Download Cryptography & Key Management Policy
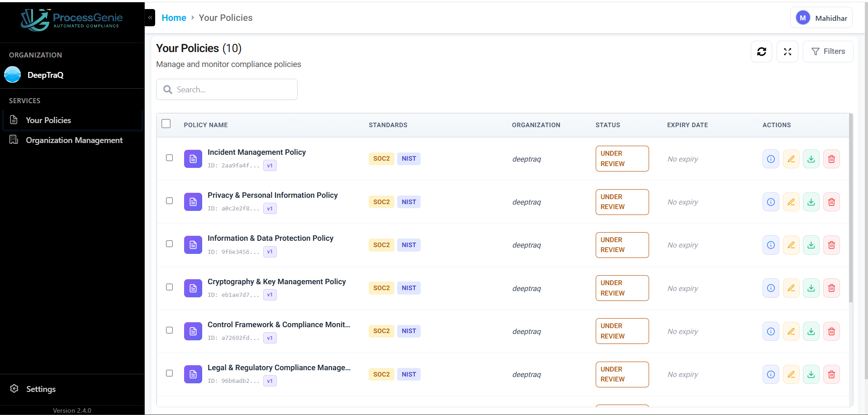The height and width of the screenshot is (415, 868). (x=811, y=288)
